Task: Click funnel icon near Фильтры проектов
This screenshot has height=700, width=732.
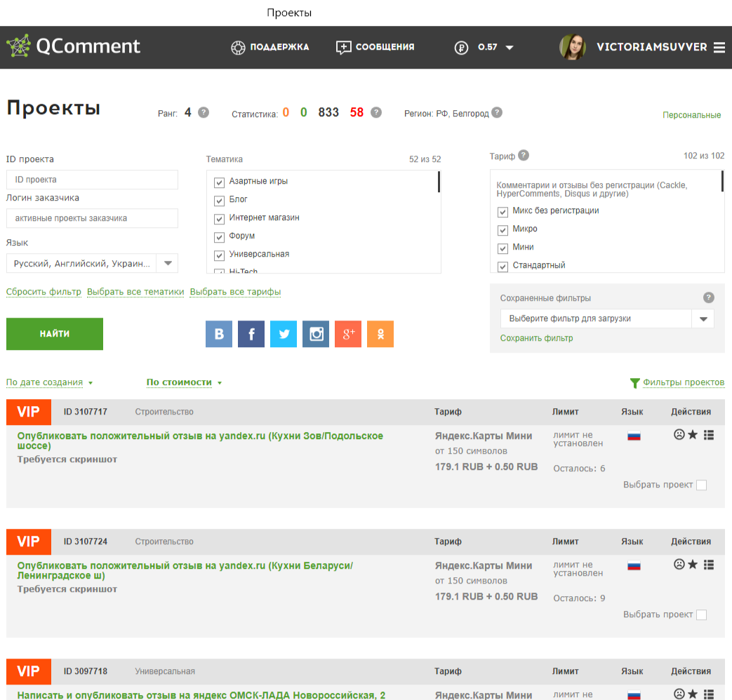Action: pos(635,383)
